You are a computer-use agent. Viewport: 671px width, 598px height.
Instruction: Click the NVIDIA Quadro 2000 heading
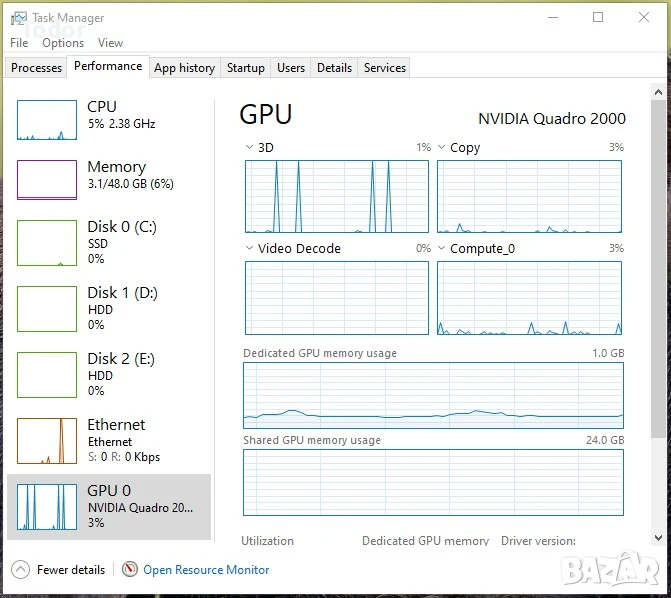coord(552,119)
